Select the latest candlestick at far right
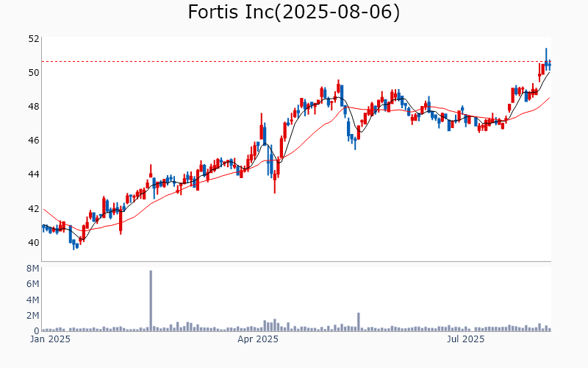Screen dimensions: 588x368 pos(549,65)
